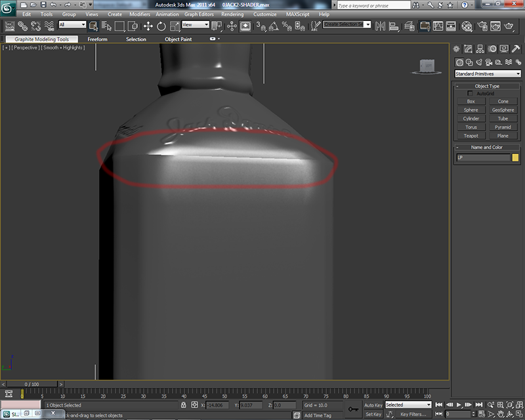Viewport: 525px width, 420px height.
Task: Collapse the Object Type rollout
Action: (457, 86)
